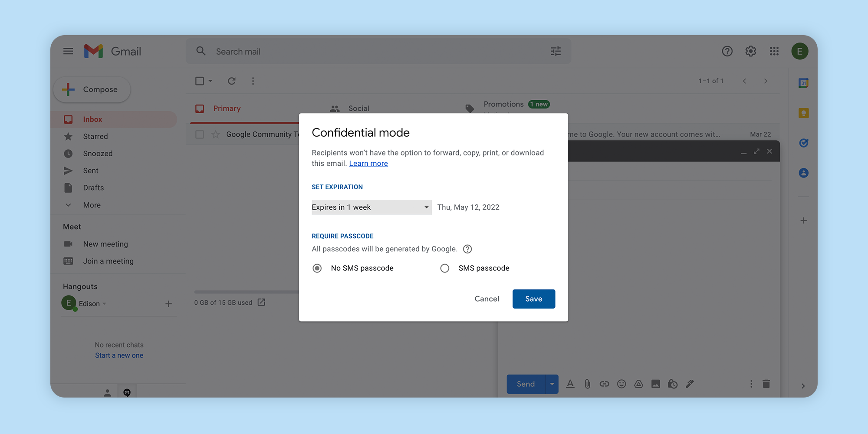868x434 pixels.
Task: Select SMS passcode option
Action: [x=444, y=268]
